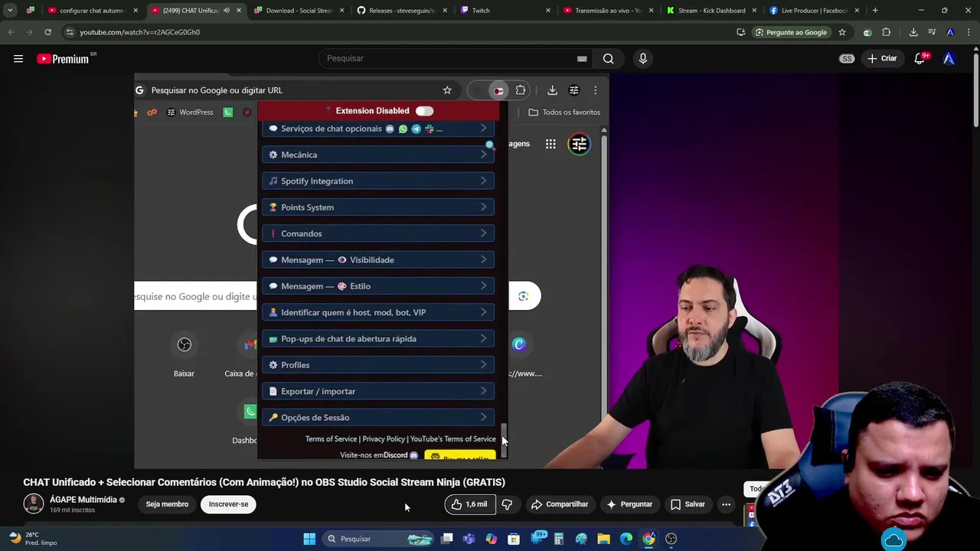Click the Compartilhar share button
Viewport: 980px width, 551px height.
(560, 504)
